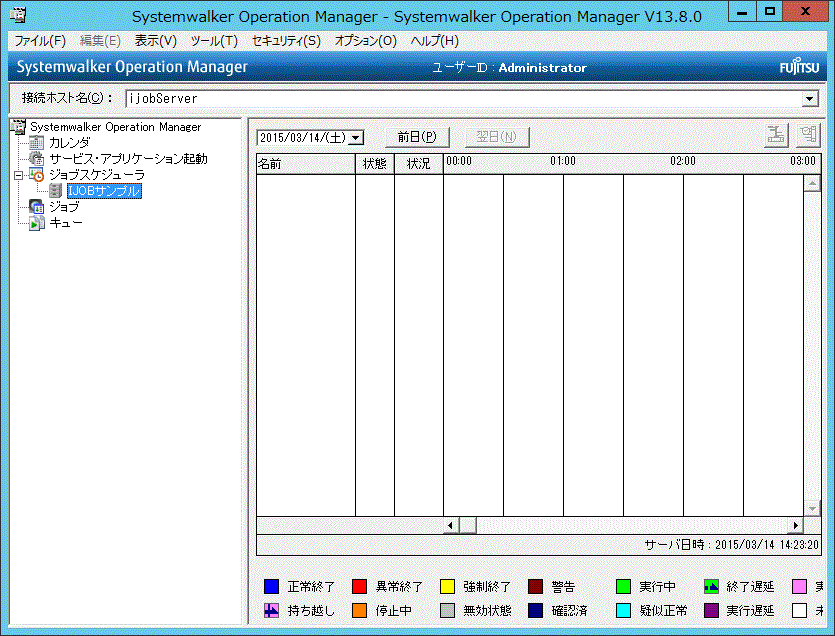Select the IJOBサンプル tree item
This screenshot has width=835, height=636.
104,191
